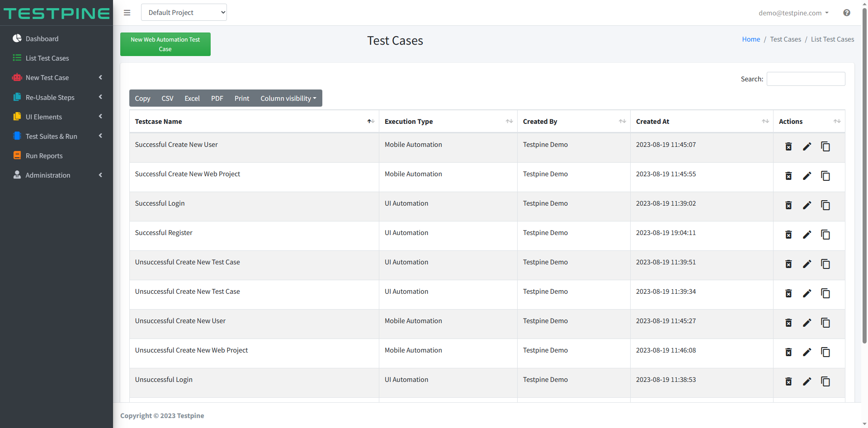Expand the Administration submenu arrow

click(100, 175)
